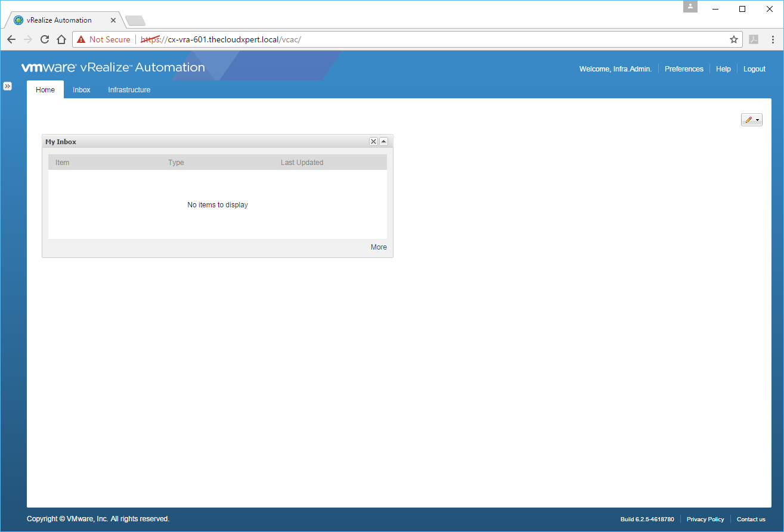The width and height of the screenshot is (784, 532).
Task: Click the browser reload icon
Action: tap(44, 39)
